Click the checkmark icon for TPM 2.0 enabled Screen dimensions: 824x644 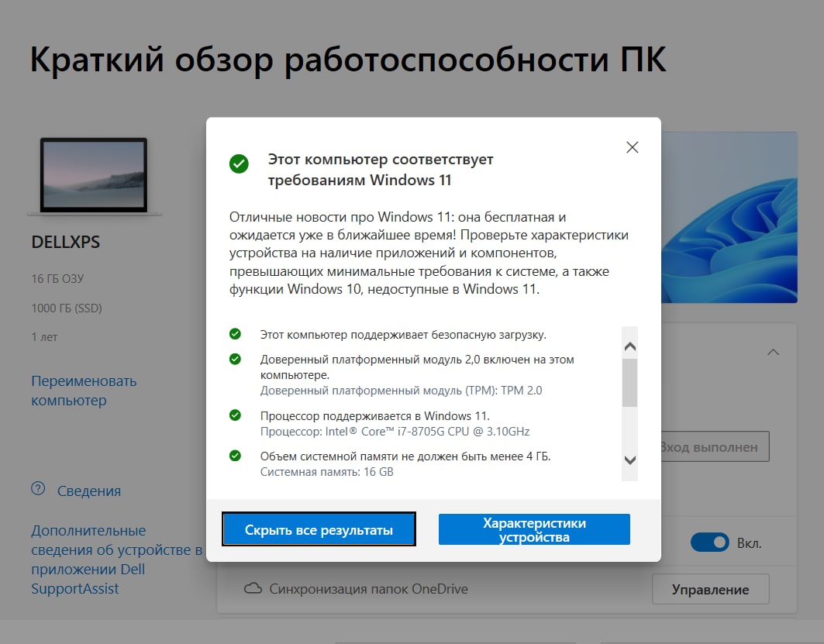[235, 360]
